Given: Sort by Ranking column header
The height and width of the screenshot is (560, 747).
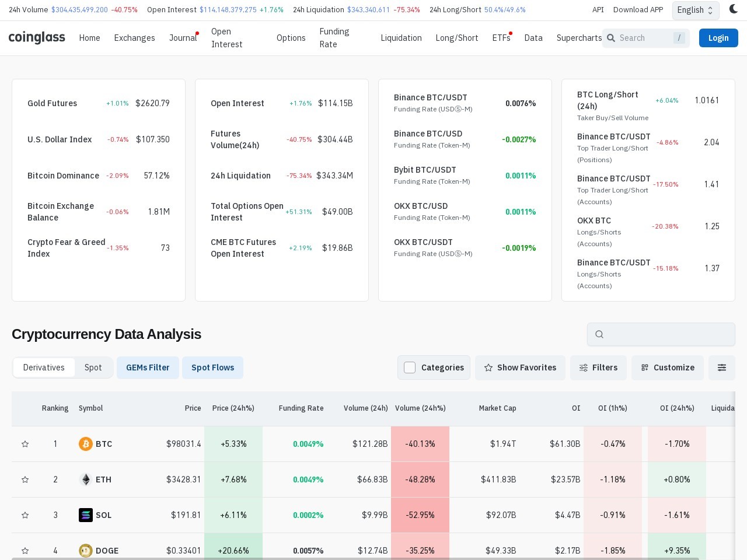Looking at the screenshot, I should point(55,408).
